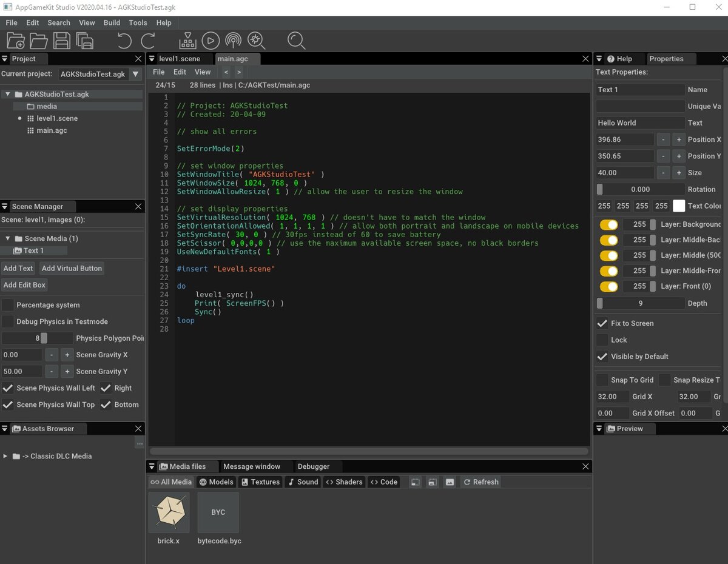Click the Compile build icon
728x564 pixels.
pyautogui.click(x=187, y=41)
